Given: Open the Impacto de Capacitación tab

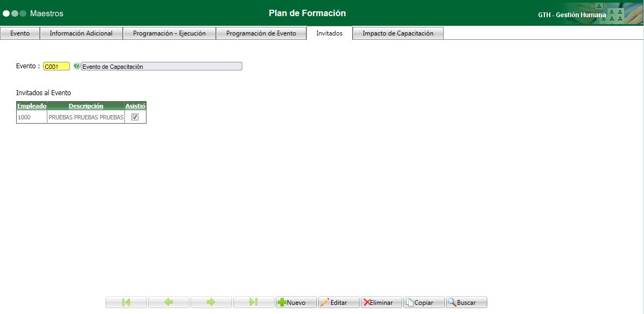Looking at the screenshot, I should point(398,34).
